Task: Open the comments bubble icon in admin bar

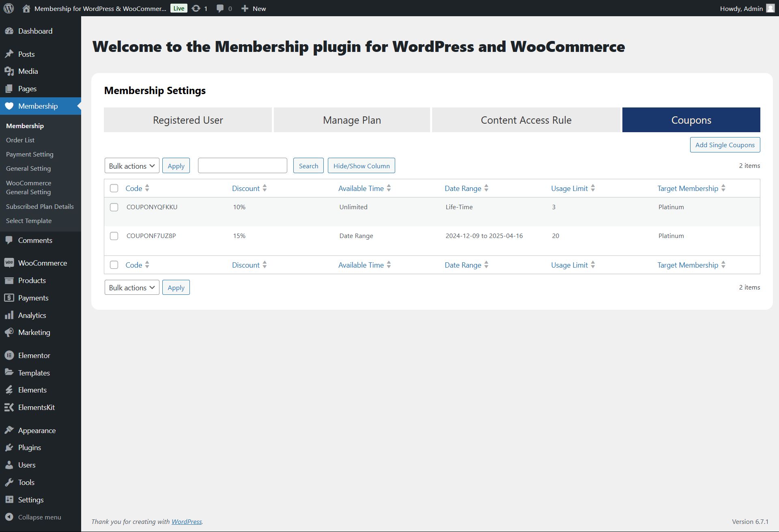Action: [x=220, y=8]
